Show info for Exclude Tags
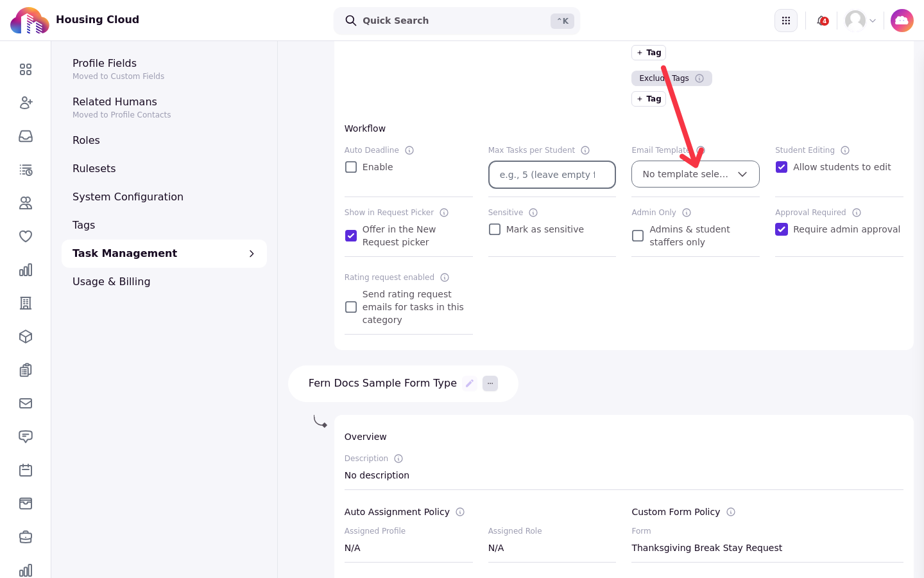The height and width of the screenshot is (578, 924). pyautogui.click(x=699, y=78)
